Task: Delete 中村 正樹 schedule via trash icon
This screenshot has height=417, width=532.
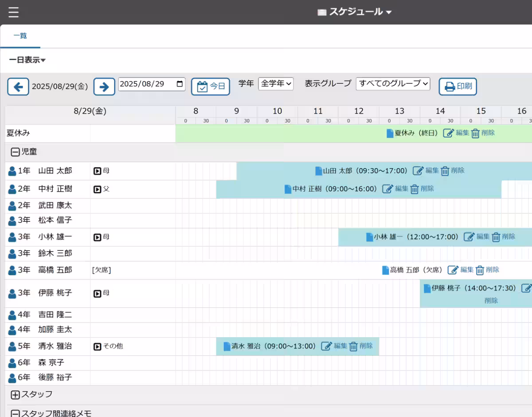Action: (415, 189)
